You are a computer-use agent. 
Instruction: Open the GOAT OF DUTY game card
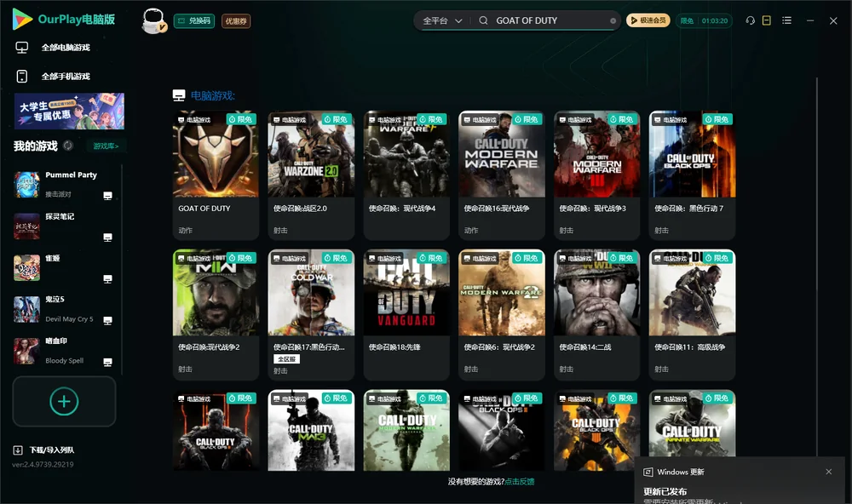coord(216,175)
